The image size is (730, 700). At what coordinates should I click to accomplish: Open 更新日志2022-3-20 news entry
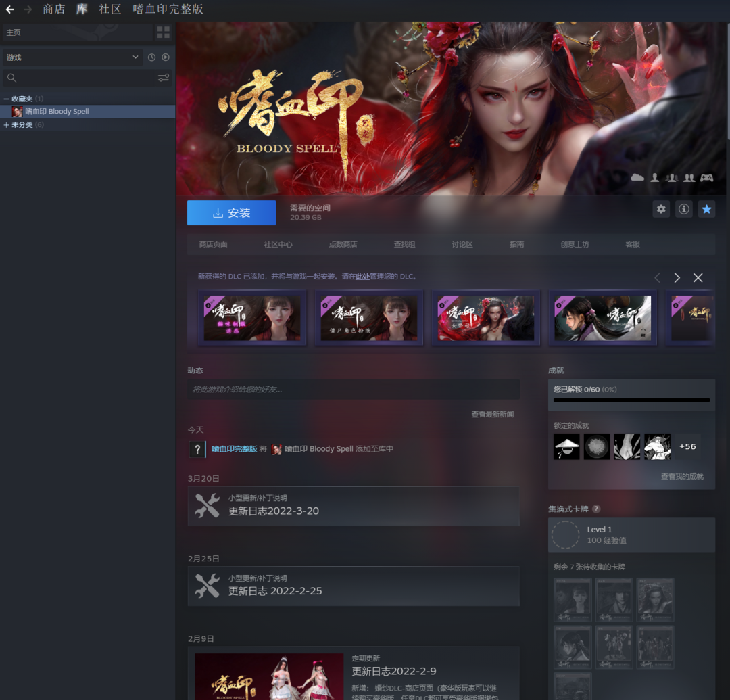[354, 507]
